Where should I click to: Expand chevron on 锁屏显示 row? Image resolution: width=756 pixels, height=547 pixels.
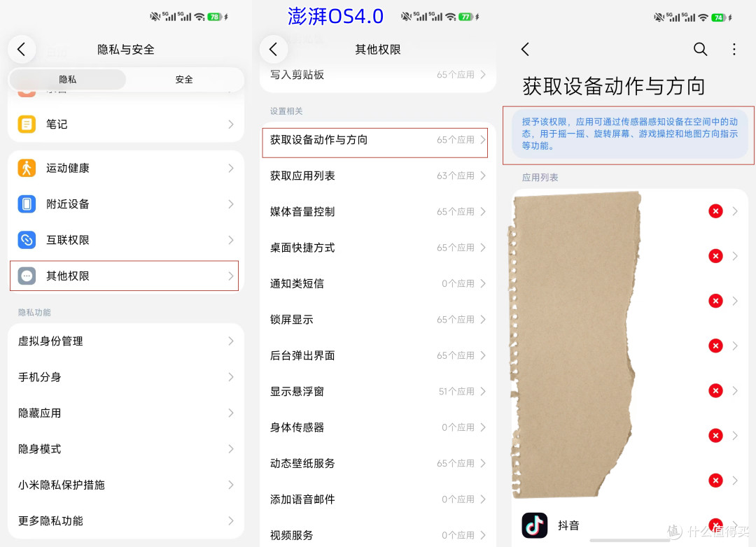483,320
